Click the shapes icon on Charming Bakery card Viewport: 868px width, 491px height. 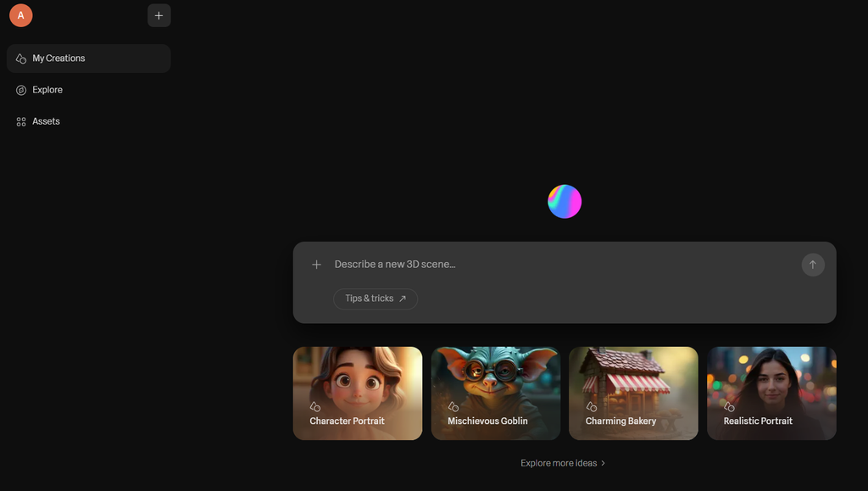pyautogui.click(x=591, y=407)
